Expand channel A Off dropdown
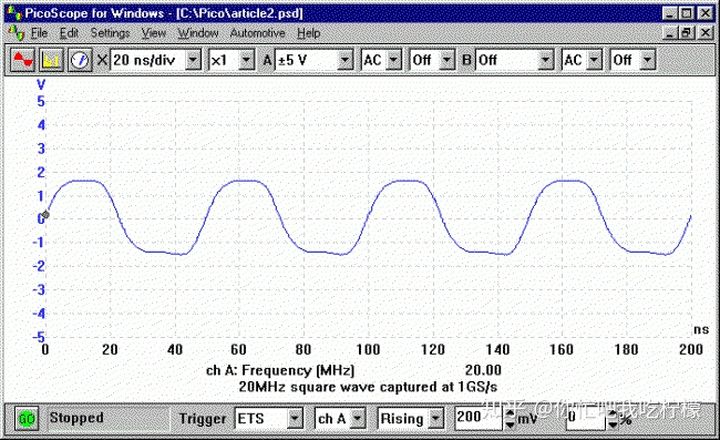The height and width of the screenshot is (440, 720). pyautogui.click(x=447, y=60)
